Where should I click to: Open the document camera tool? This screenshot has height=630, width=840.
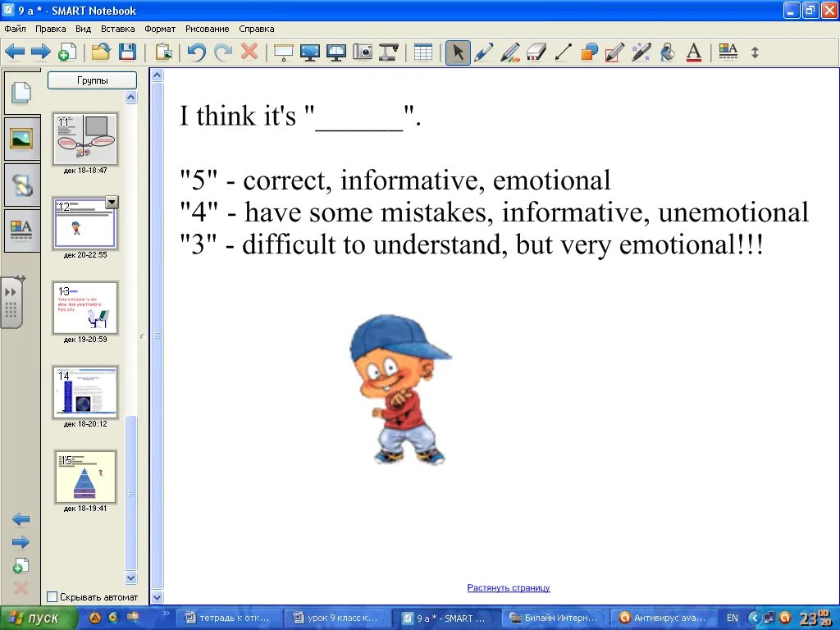click(x=388, y=52)
